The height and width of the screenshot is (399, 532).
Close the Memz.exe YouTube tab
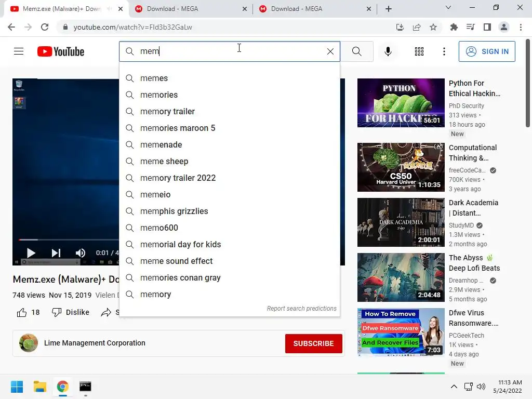coord(121,9)
